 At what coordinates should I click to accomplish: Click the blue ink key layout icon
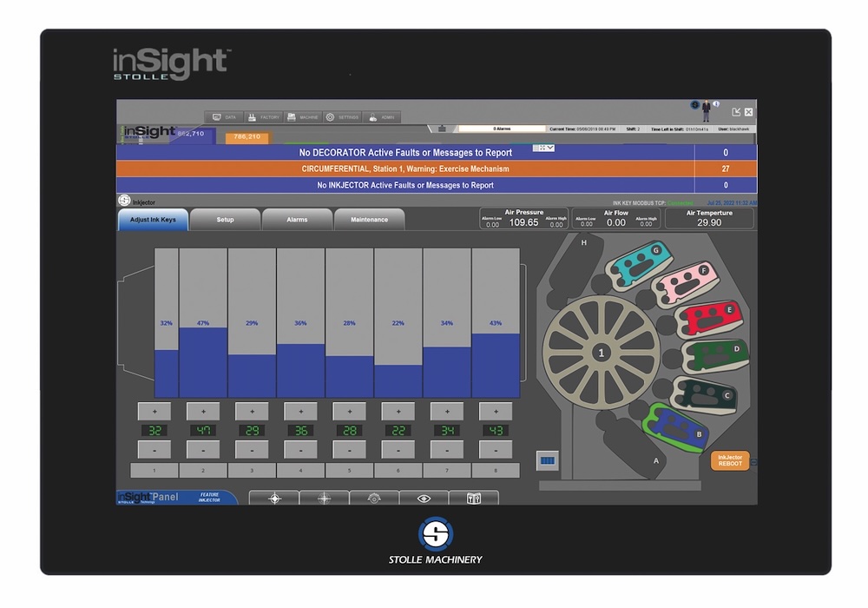[547, 459]
